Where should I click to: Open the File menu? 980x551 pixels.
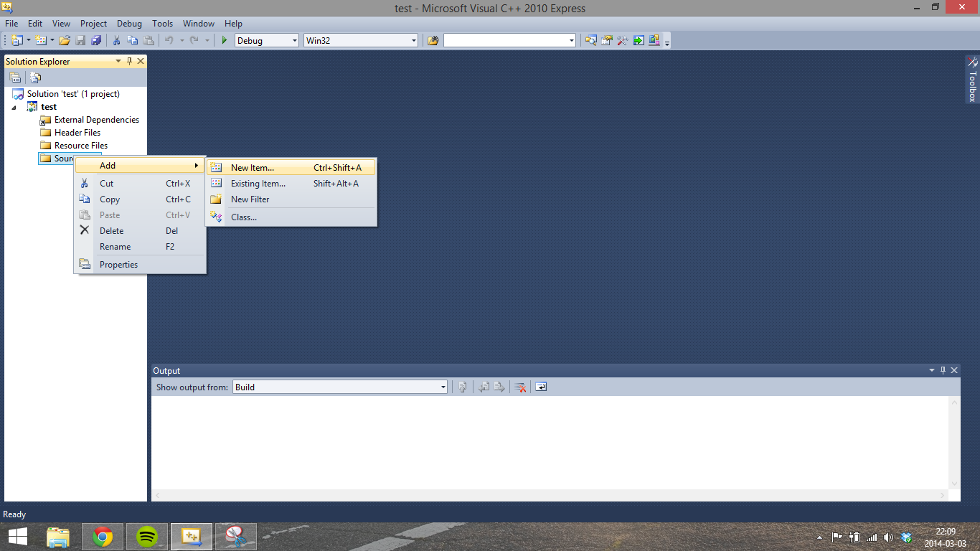click(11, 24)
